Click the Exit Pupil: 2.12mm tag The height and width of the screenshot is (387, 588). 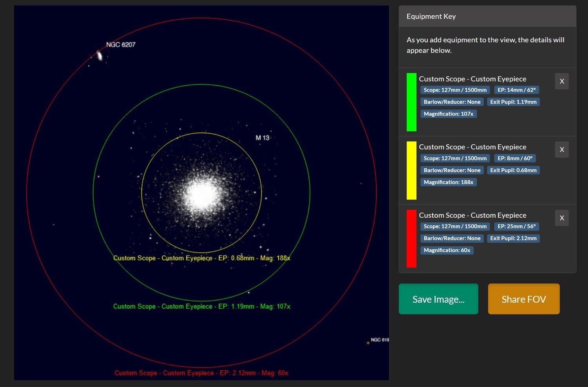coord(513,238)
